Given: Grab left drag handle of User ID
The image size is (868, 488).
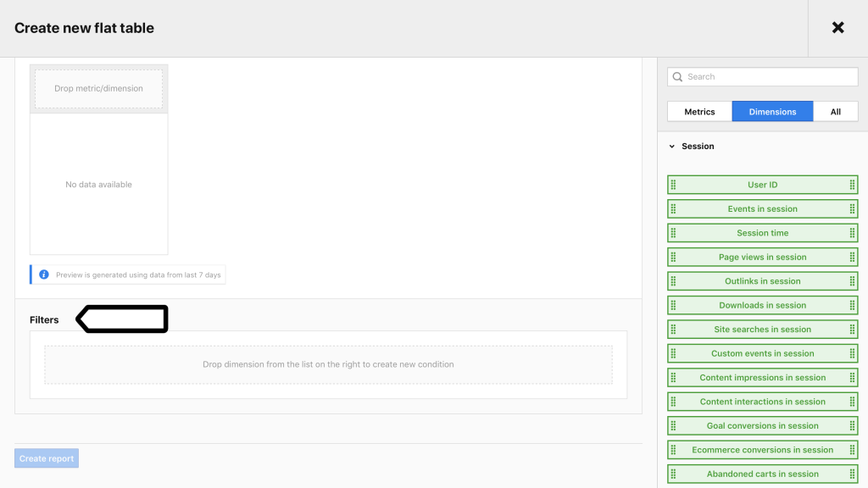Looking at the screenshot, I should (673, 185).
